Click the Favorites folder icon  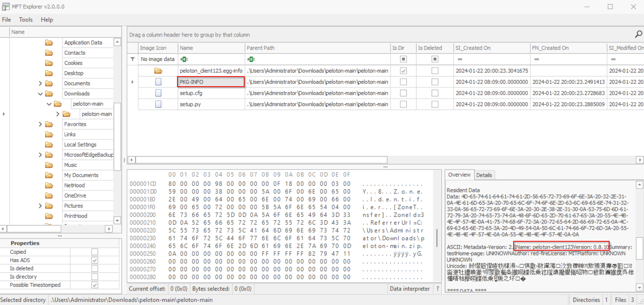pos(49,124)
